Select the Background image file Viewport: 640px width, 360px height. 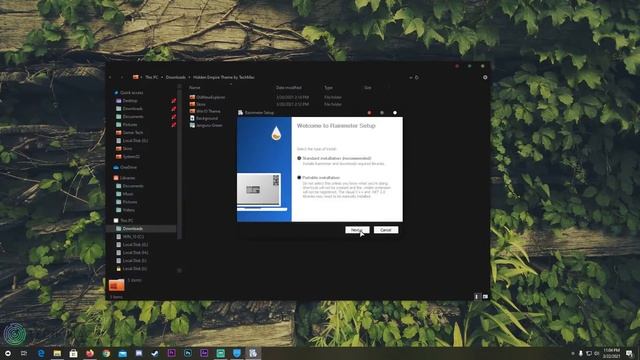click(204, 118)
